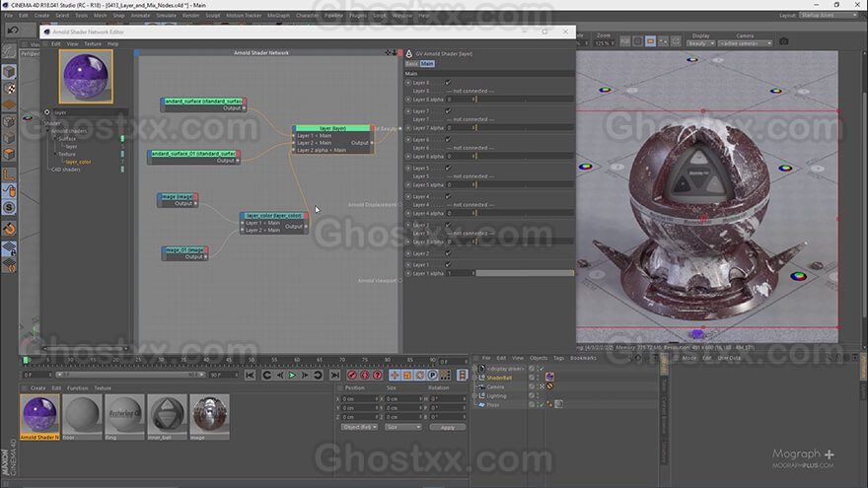Uncheck the Layer 5 enable checkbox

pos(448,168)
